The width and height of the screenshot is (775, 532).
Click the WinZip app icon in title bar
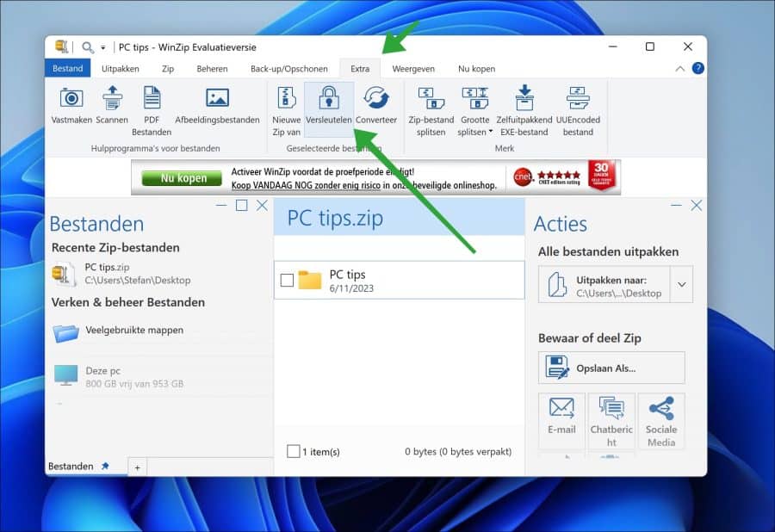[61, 47]
